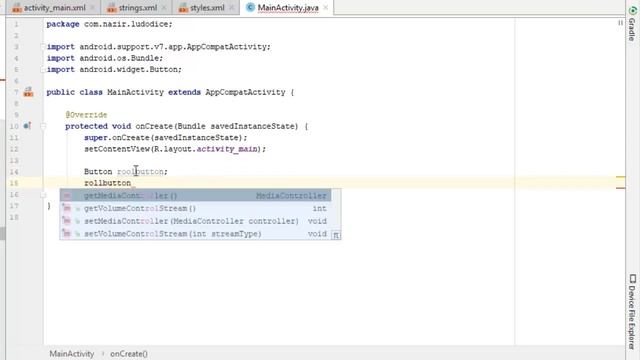Choose getMediaController() completion suggestion

pos(196,196)
